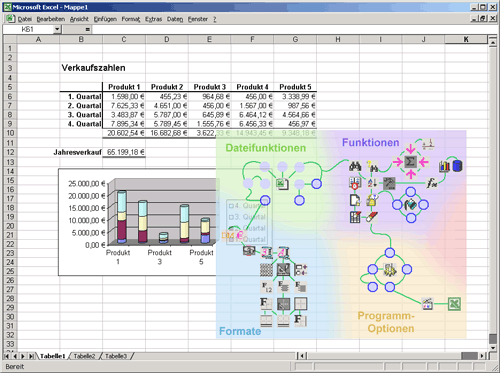Switch to the Tabelle3 sheet tab
Viewport: 500px width, 373px height.
(x=116, y=356)
